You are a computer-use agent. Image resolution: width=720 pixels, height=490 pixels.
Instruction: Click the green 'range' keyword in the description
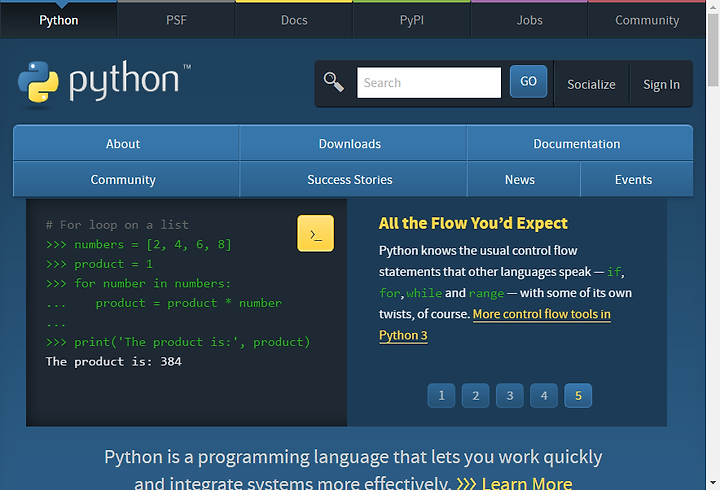click(486, 293)
